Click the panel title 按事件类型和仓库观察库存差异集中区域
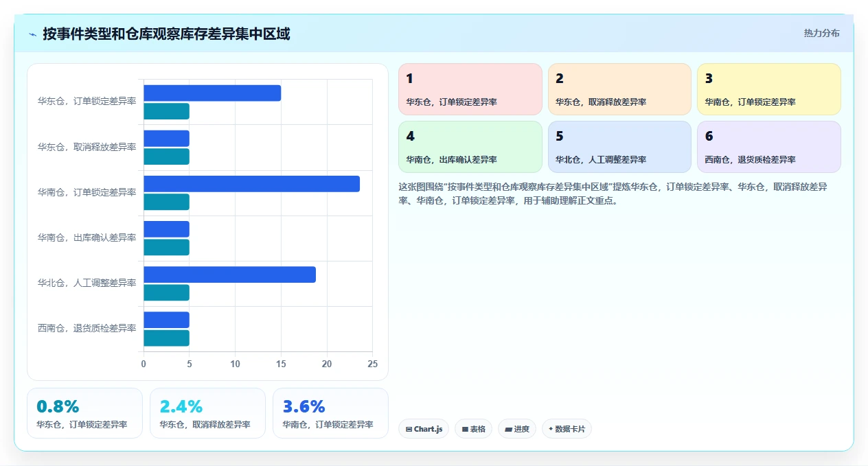 (x=166, y=34)
